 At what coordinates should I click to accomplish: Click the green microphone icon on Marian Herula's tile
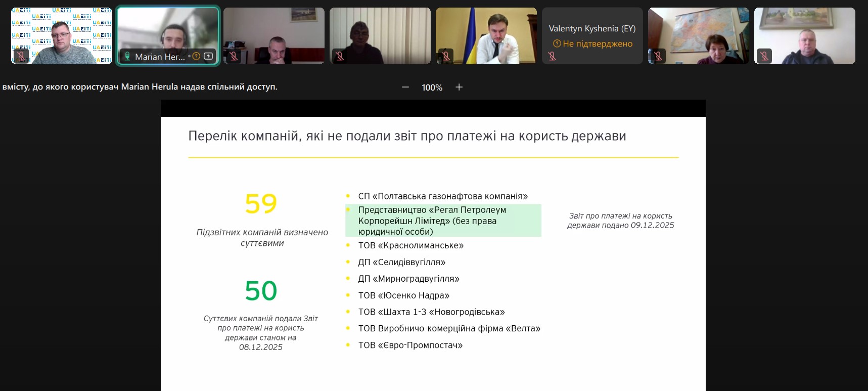(x=127, y=56)
